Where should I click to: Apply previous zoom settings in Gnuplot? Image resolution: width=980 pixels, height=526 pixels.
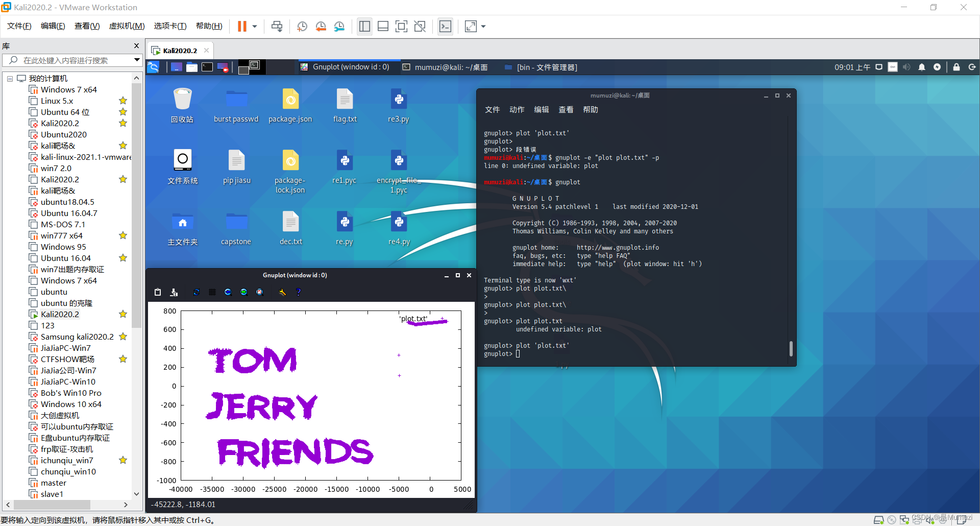(228, 292)
